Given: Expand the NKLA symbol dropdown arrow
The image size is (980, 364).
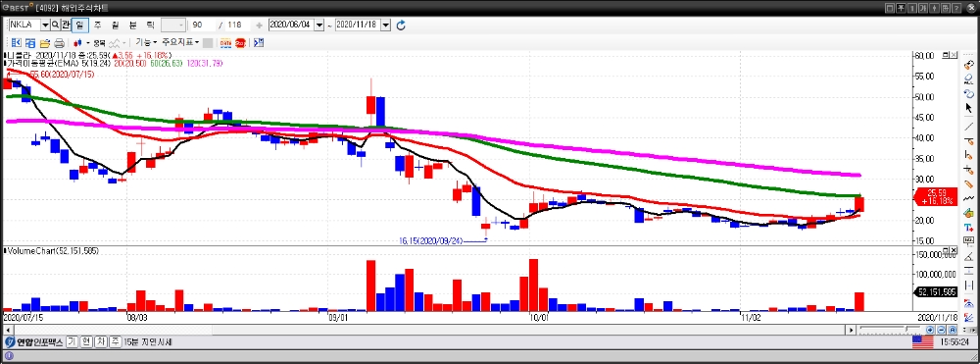Looking at the screenshot, I should (45, 25).
